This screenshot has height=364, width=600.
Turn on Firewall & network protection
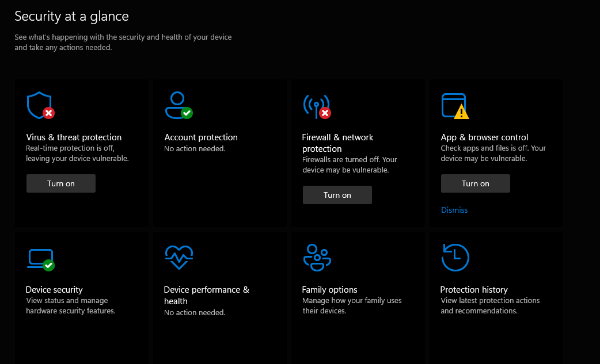pos(337,195)
